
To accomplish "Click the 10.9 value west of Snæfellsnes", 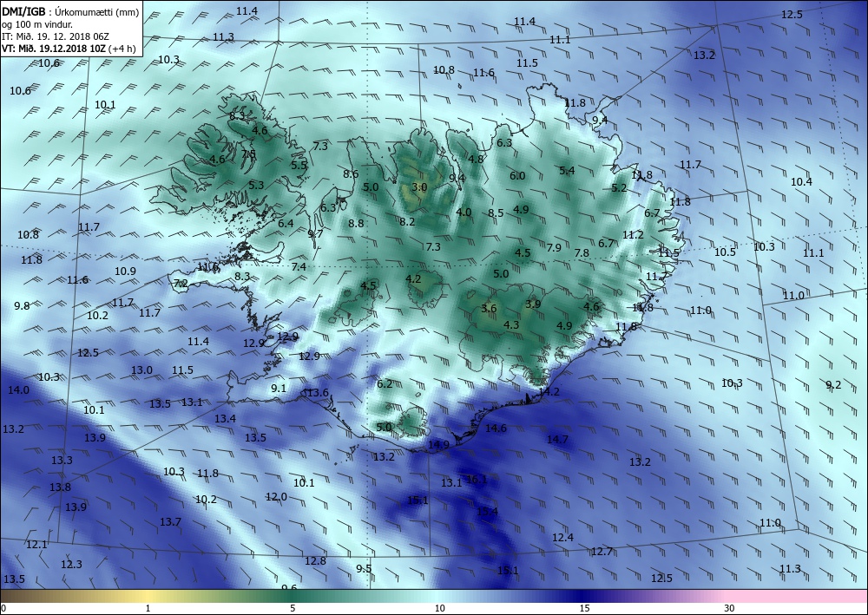I will 126,271.
